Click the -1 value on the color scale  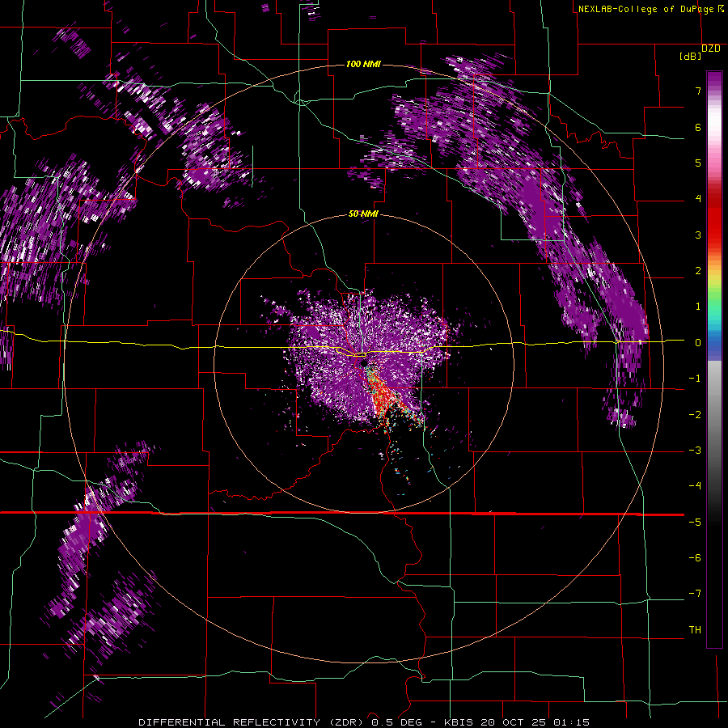pyautogui.click(x=695, y=379)
